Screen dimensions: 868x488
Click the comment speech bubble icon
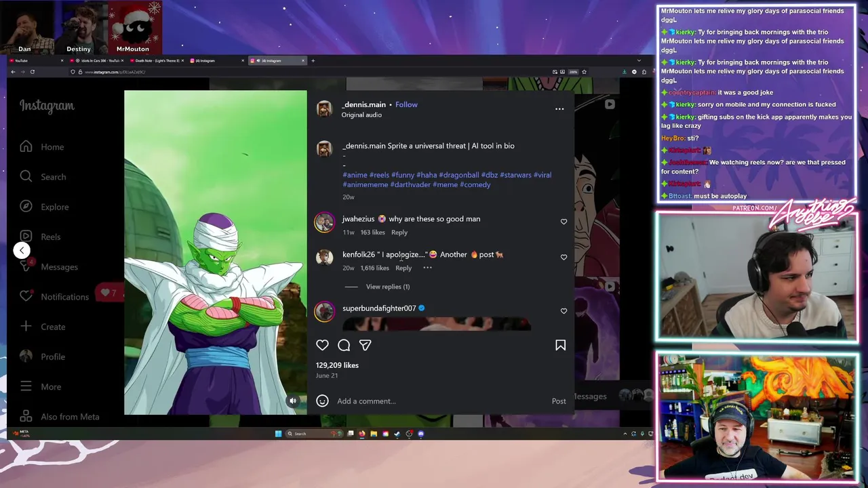(344, 346)
